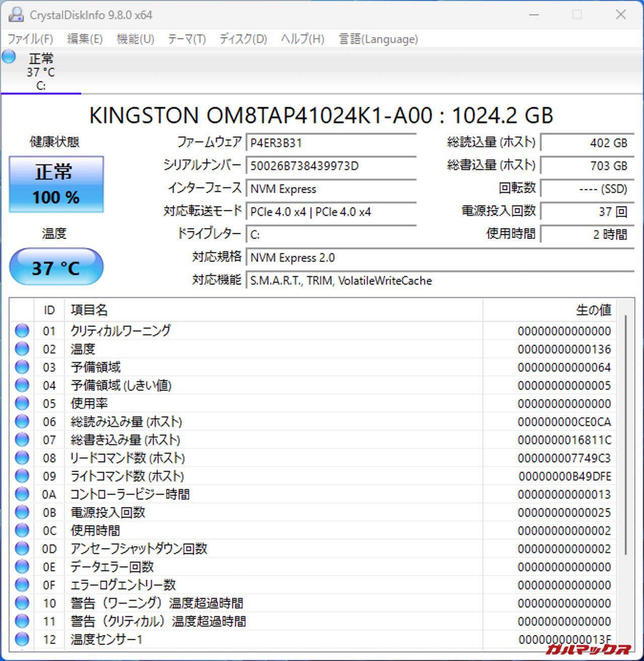
Task: Click status icon for 総書き込み量 (ホスト) row
Action: [x=22, y=440]
